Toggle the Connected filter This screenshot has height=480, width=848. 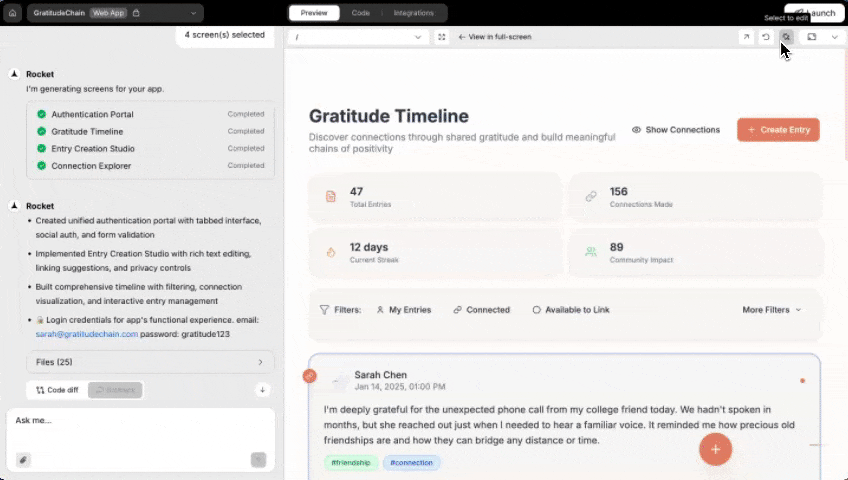click(x=481, y=310)
